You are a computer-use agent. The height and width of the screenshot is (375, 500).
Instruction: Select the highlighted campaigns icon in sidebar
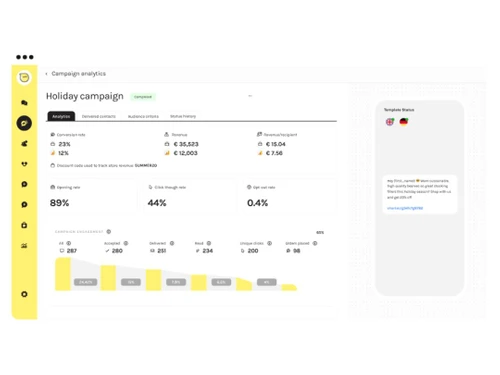pyautogui.click(x=24, y=123)
